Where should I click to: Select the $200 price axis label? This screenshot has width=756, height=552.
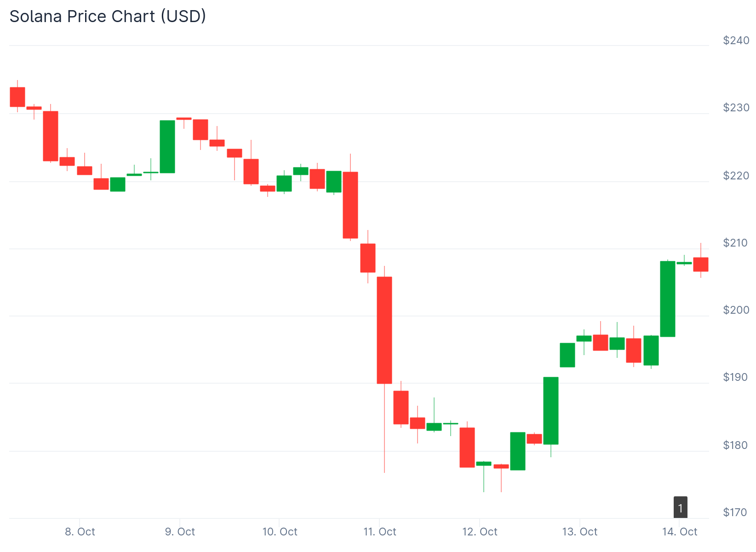tap(736, 310)
